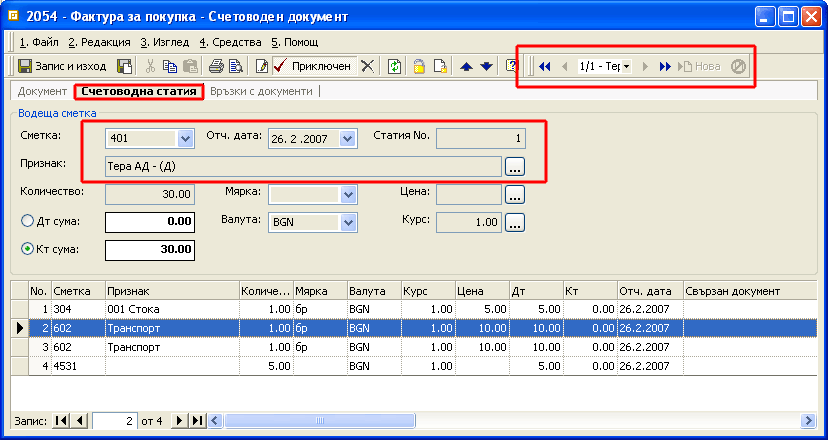
Task: Click the Свързан документ column header
Action: coord(750,291)
